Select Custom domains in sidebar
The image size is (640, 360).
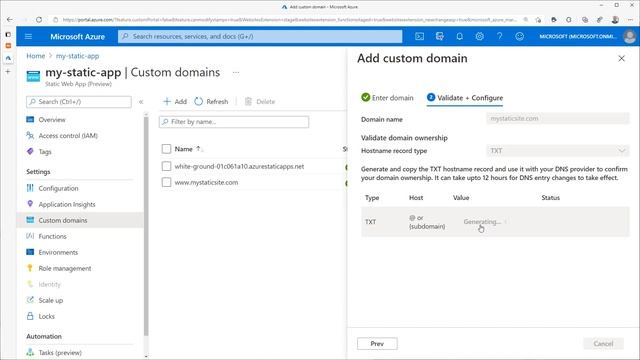(x=63, y=220)
